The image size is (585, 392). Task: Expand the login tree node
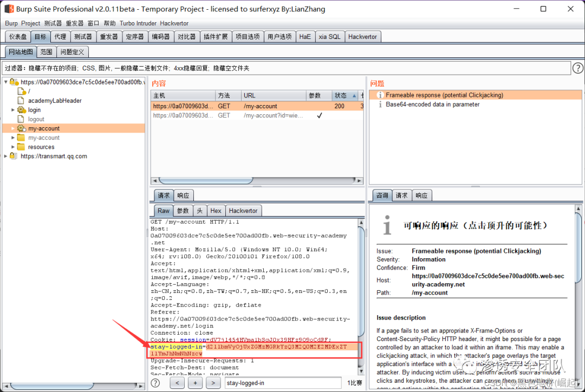coord(12,110)
